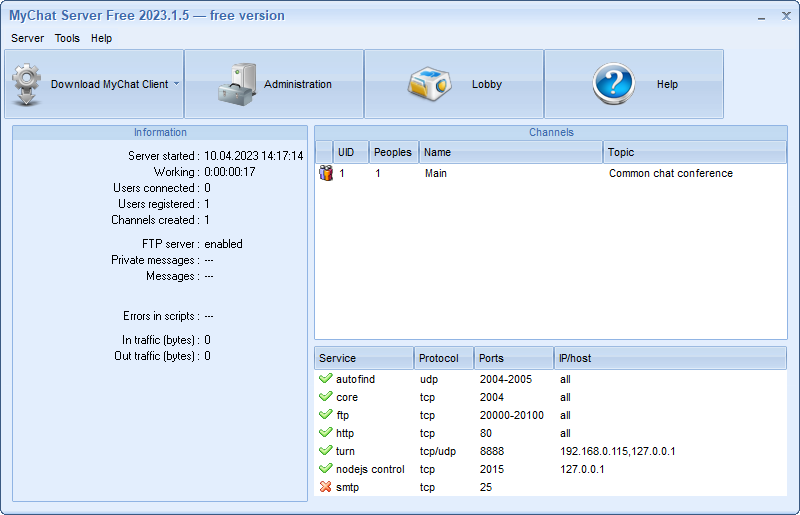Click the green check icon beside autofind

[326, 379]
